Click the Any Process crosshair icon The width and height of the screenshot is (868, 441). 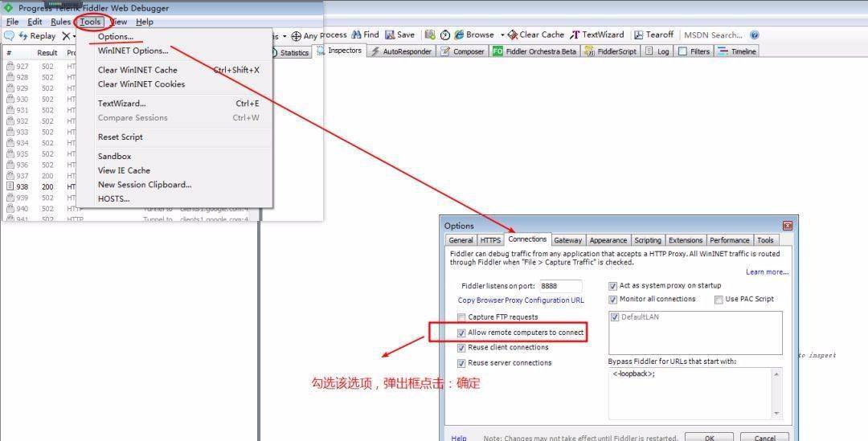(x=296, y=35)
